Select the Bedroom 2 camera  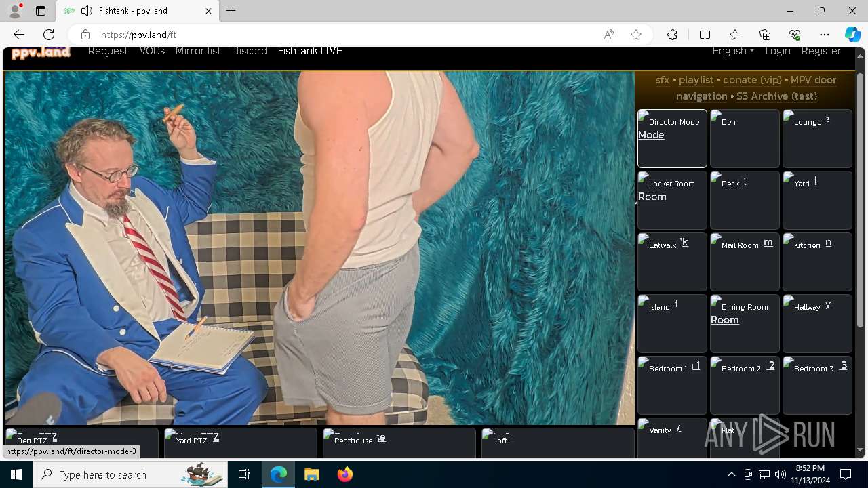coord(745,385)
